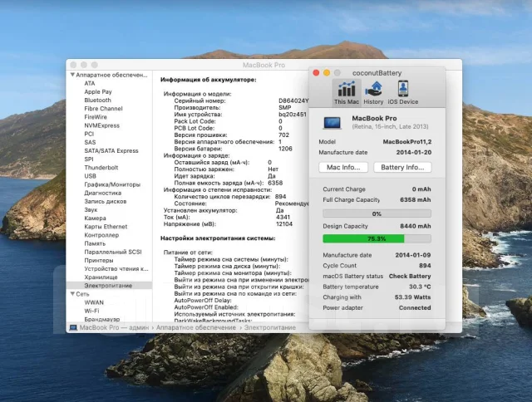Viewport: 532px width, 402px height.
Task: Click Электропитание in the path bar
Action: 269,327
